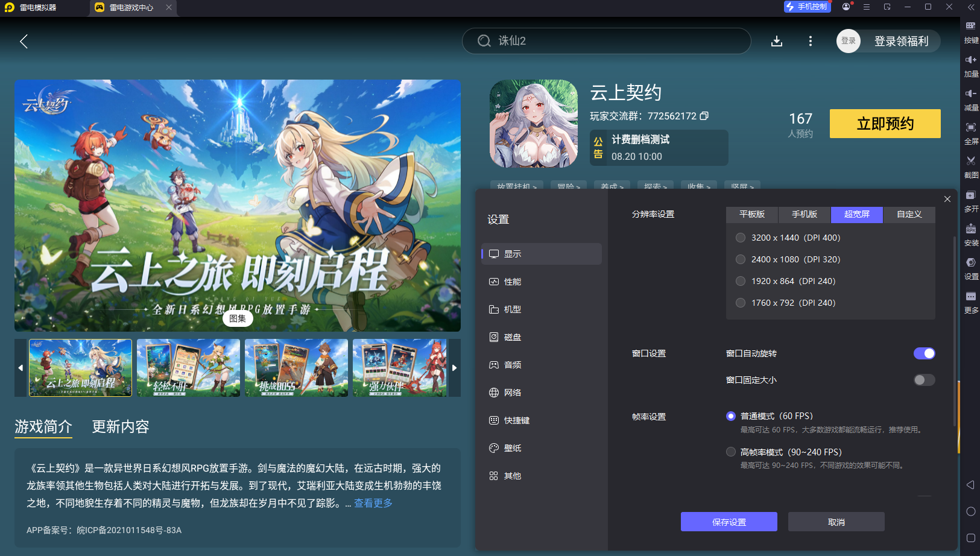Close the 雷电游戏中心 tab
This screenshot has width=980, height=556.
(169, 7)
